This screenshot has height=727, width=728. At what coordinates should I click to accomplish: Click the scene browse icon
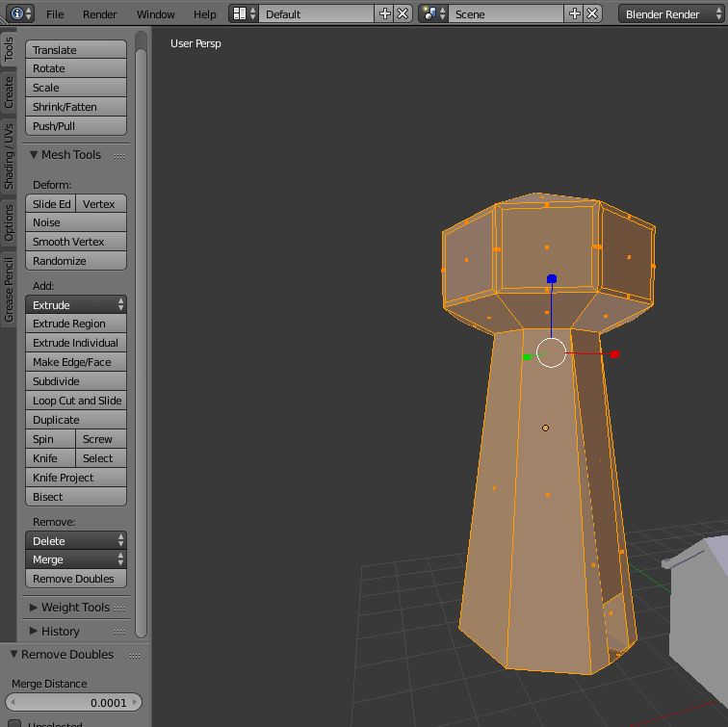pos(433,13)
